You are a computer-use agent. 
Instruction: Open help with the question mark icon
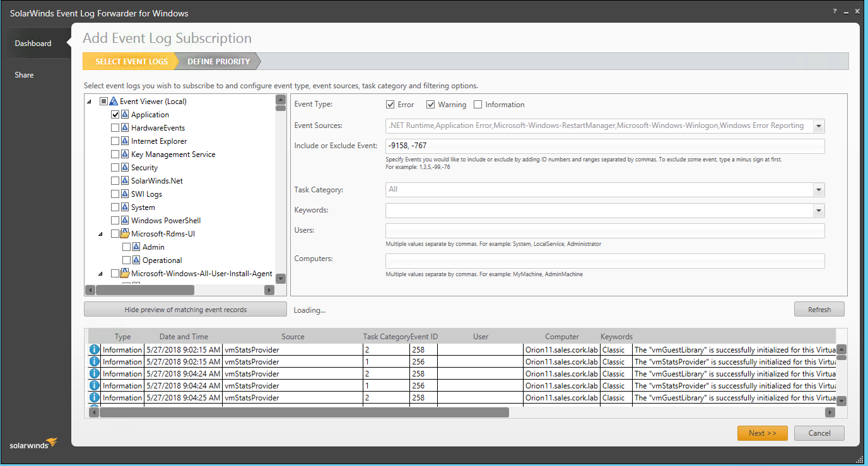(x=835, y=12)
